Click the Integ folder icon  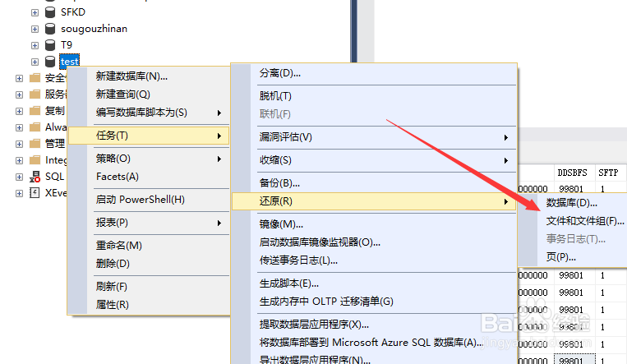(x=35, y=160)
